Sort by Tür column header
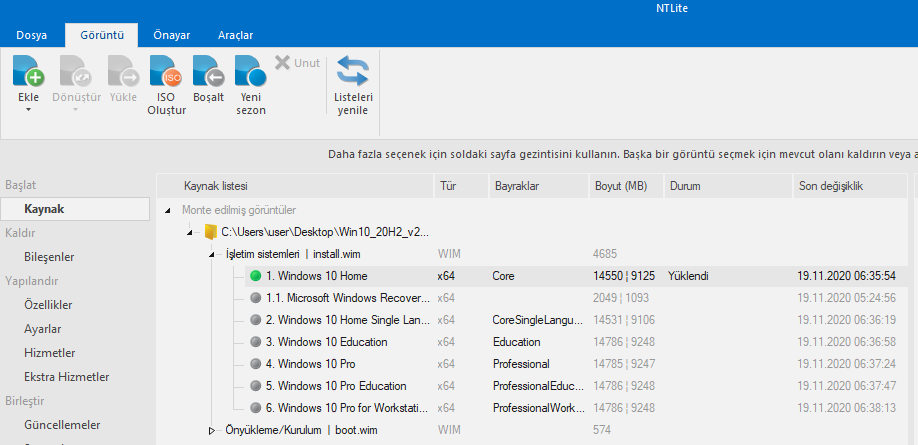Image resolution: width=918 pixels, height=445 pixels. click(x=461, y=186)
